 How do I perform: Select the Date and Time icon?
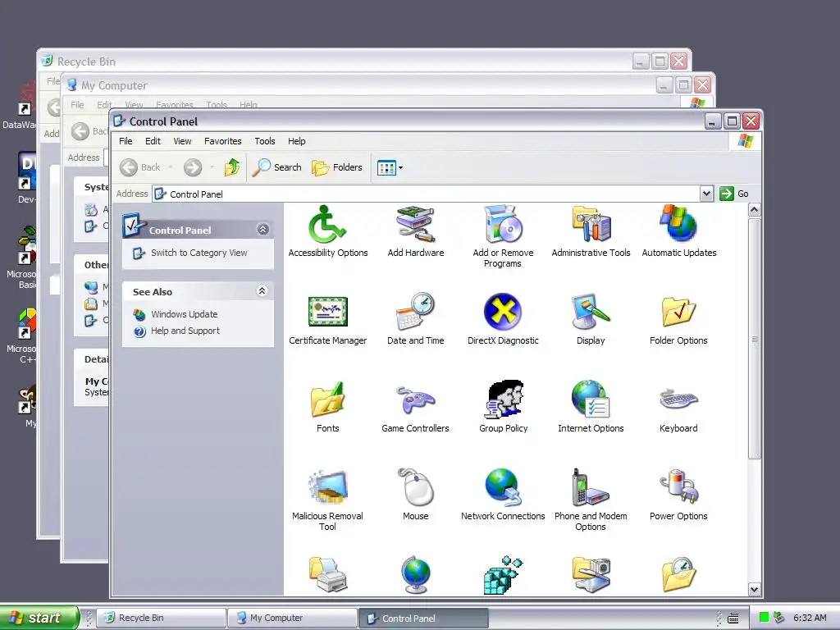click(x=415, y=319)
